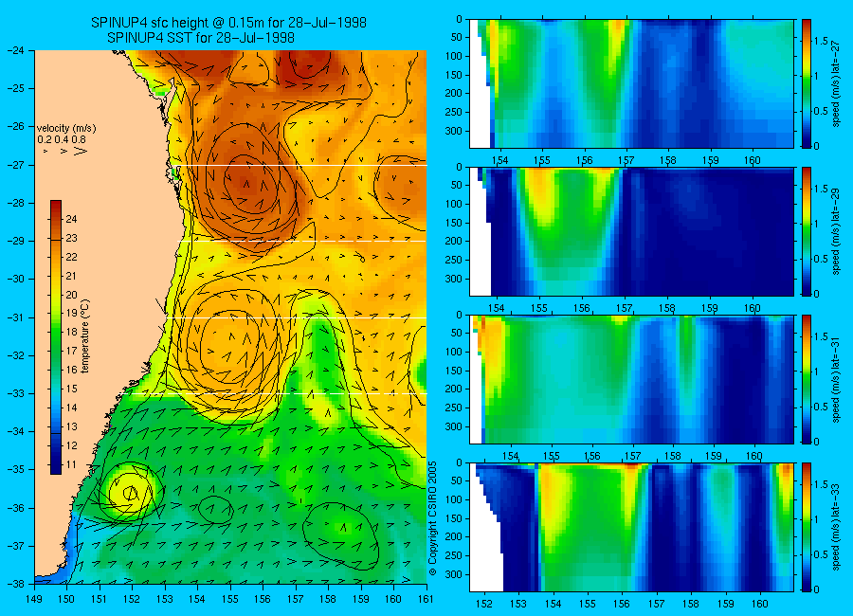
Task: Click the white section line at latitude -27
Action: [x=302, y=165]
